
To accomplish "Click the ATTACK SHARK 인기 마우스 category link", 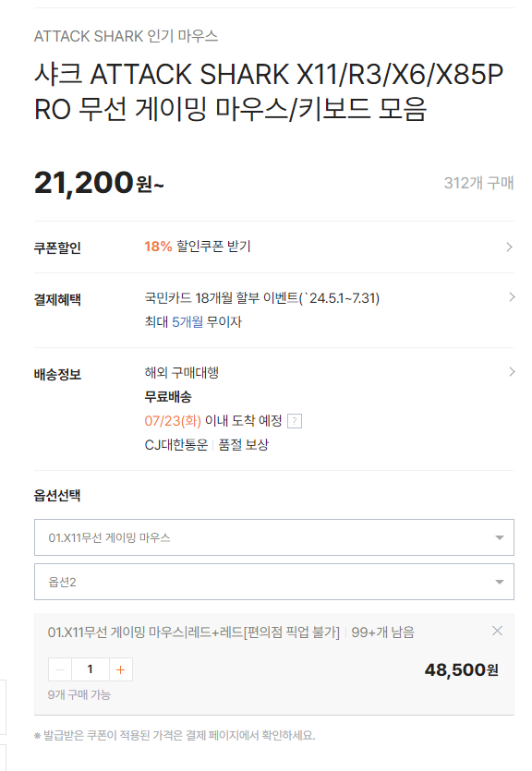I will click(x=126, y=36).
